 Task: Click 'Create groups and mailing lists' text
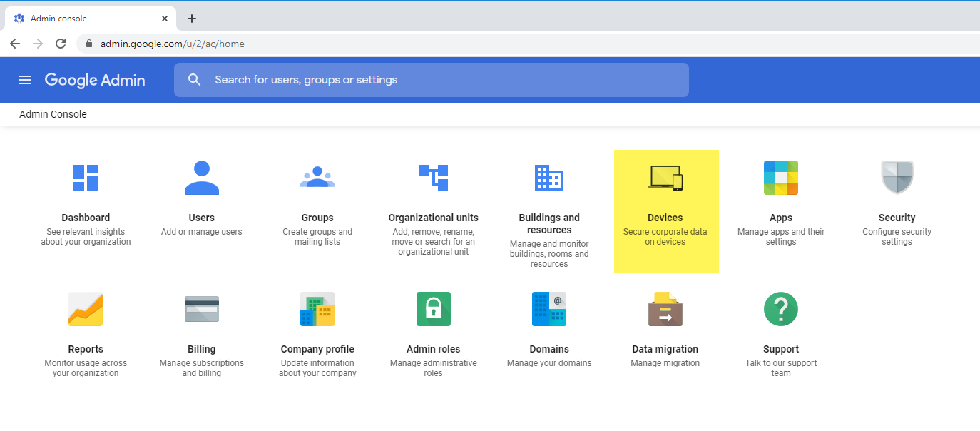tap(317, 237)
